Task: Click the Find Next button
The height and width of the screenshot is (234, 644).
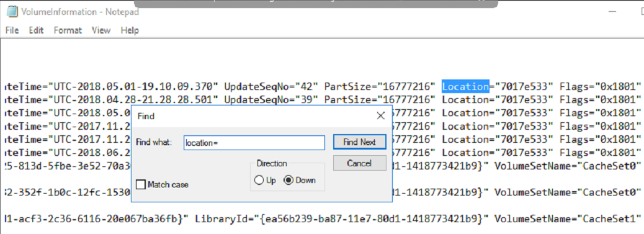Action: tap(359, 142)
